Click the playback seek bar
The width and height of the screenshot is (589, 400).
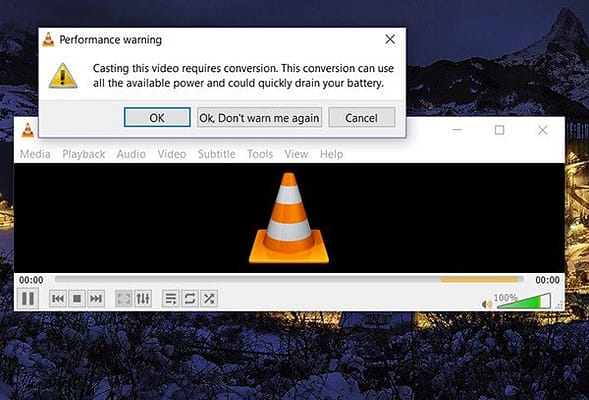[288, 279]
